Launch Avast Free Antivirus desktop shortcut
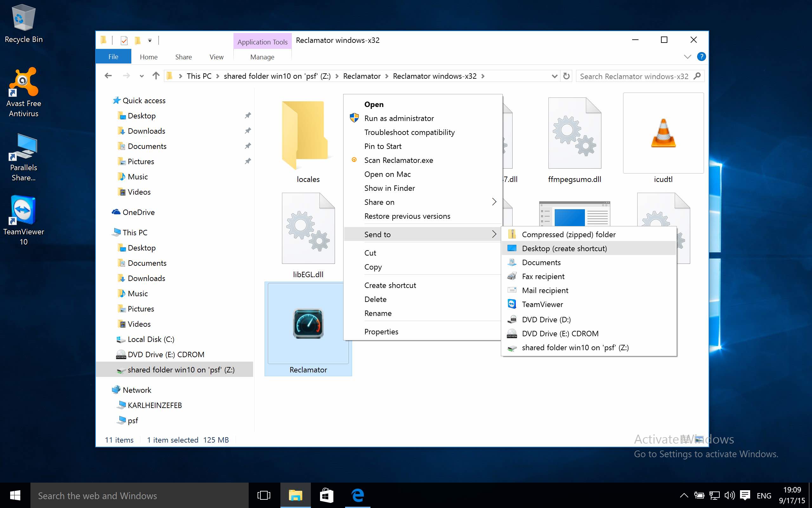This screenshot has width=812, height=508. (23, 92)
